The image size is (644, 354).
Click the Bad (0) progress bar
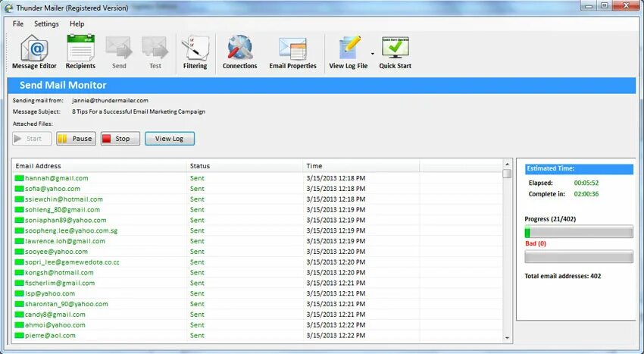(x=579, y=256)
